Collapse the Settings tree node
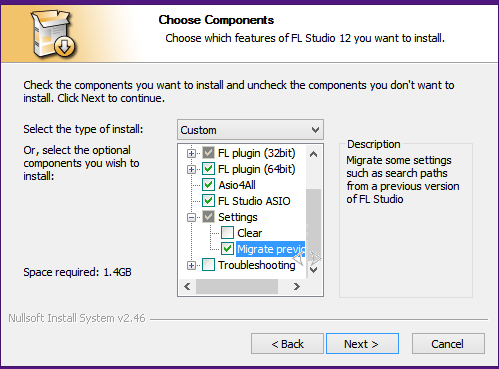This screenshot has width=499, height=369. point(191,217)
